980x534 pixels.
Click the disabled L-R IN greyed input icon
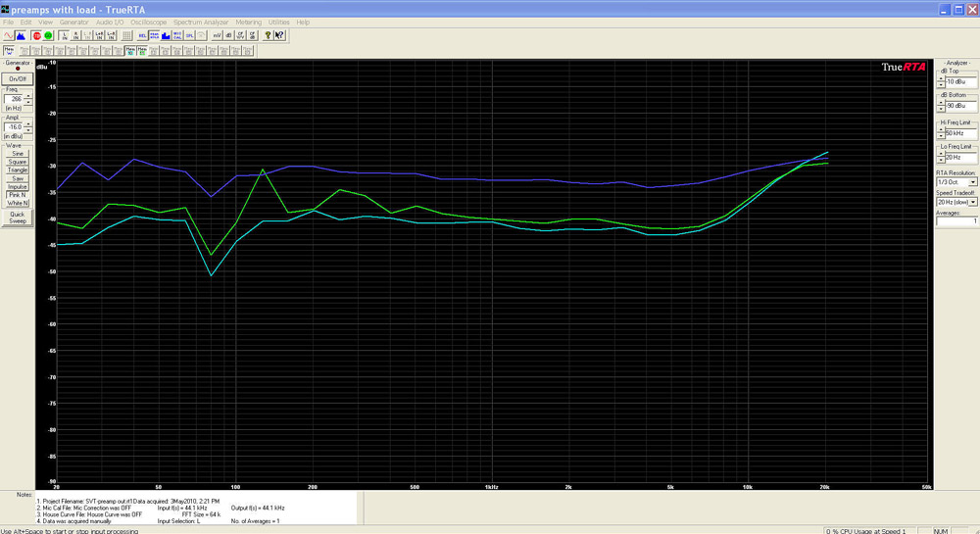[87, 35]
